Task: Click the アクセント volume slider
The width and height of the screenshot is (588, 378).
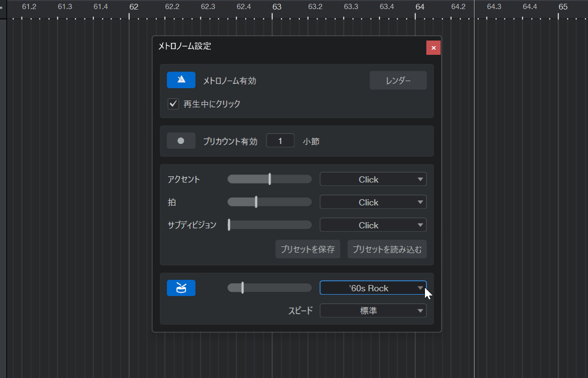Action: click(269, 179)
